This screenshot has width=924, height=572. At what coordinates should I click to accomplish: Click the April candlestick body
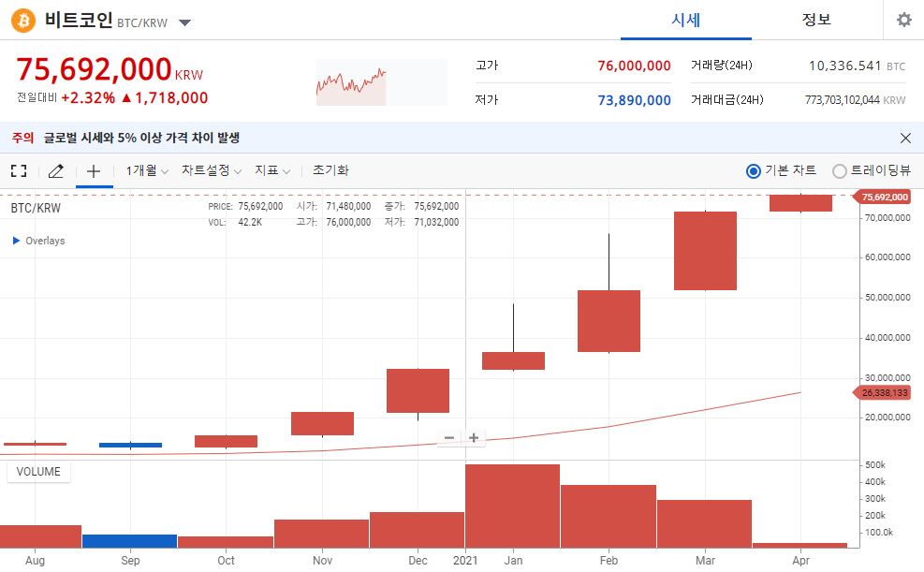(x=800, y=202)
